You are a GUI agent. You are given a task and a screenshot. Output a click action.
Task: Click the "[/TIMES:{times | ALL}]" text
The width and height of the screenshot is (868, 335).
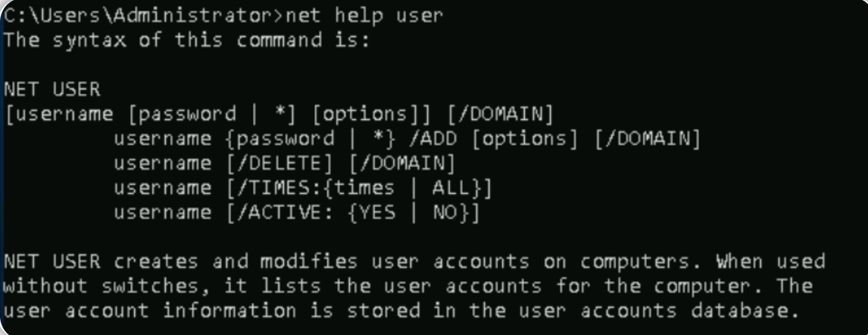(359, 188)
